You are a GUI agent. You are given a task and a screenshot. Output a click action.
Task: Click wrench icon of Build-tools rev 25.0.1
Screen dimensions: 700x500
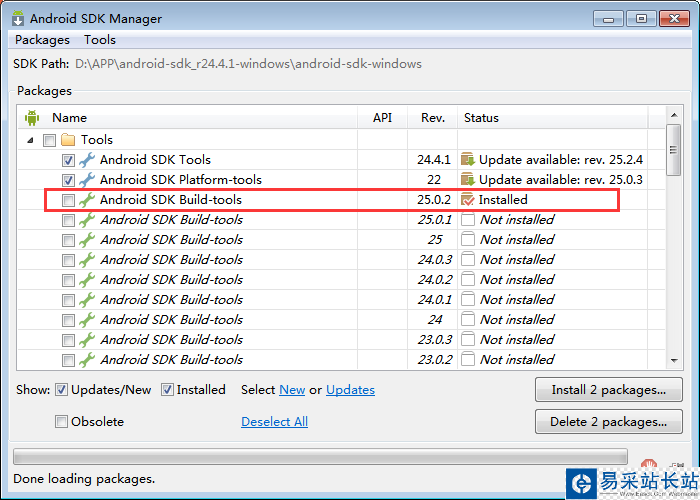pyautogui.click(x=87, y=220)
